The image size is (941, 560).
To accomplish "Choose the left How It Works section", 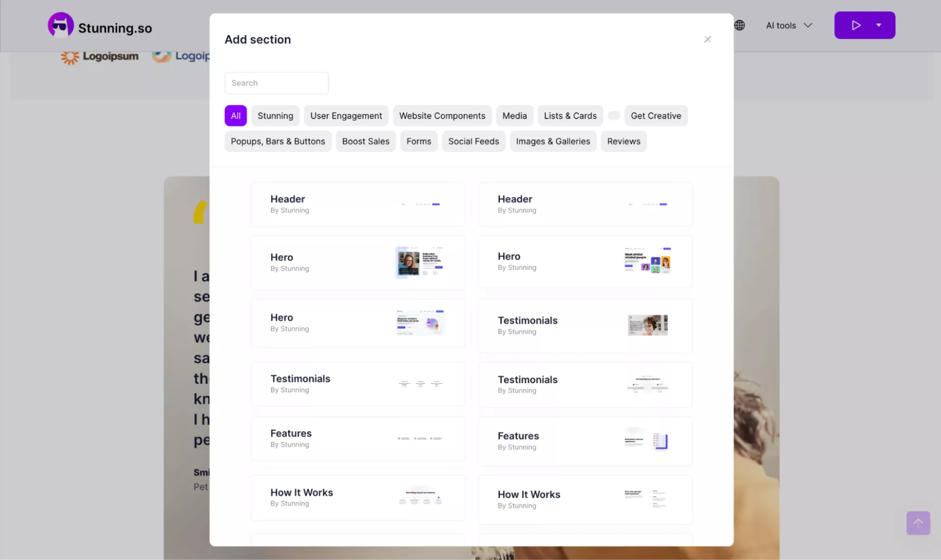I will coord(358,497).
